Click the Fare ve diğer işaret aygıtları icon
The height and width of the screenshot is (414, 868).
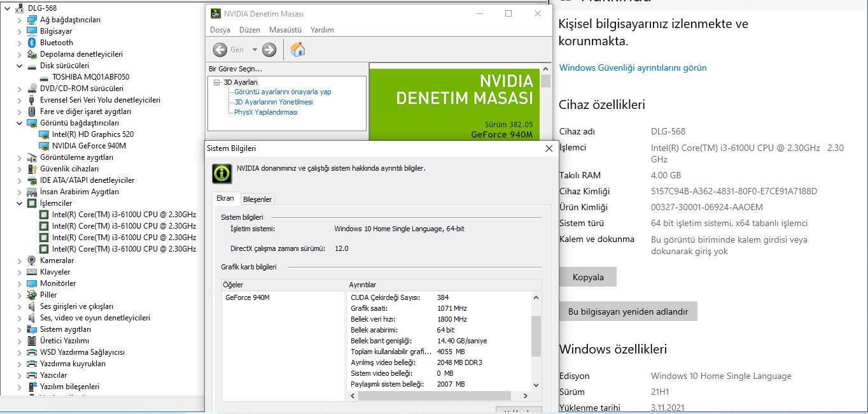point(32,111)
